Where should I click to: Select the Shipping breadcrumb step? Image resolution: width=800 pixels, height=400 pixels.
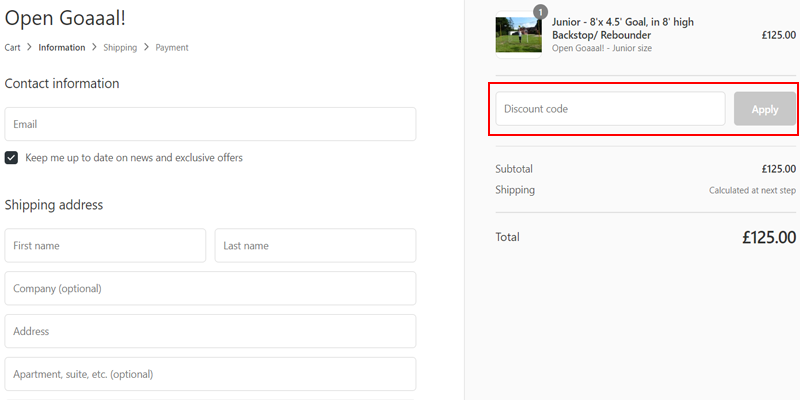tap(120, 47)
